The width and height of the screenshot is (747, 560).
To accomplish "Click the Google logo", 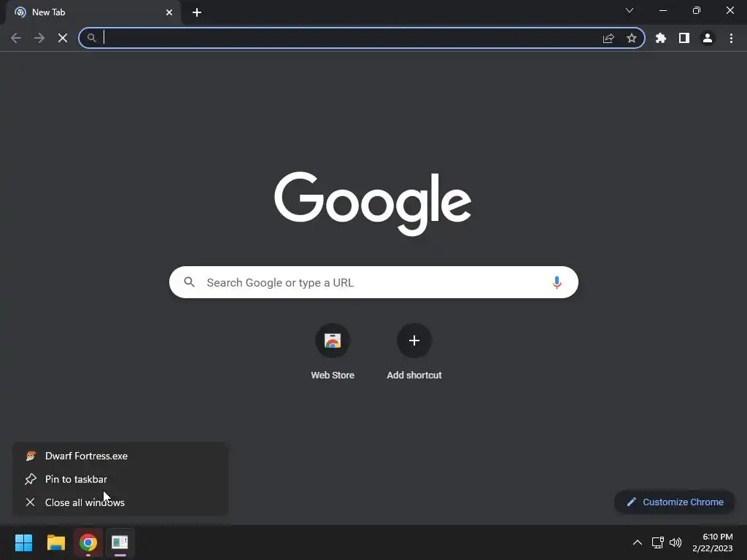I will tap(373, 204).
